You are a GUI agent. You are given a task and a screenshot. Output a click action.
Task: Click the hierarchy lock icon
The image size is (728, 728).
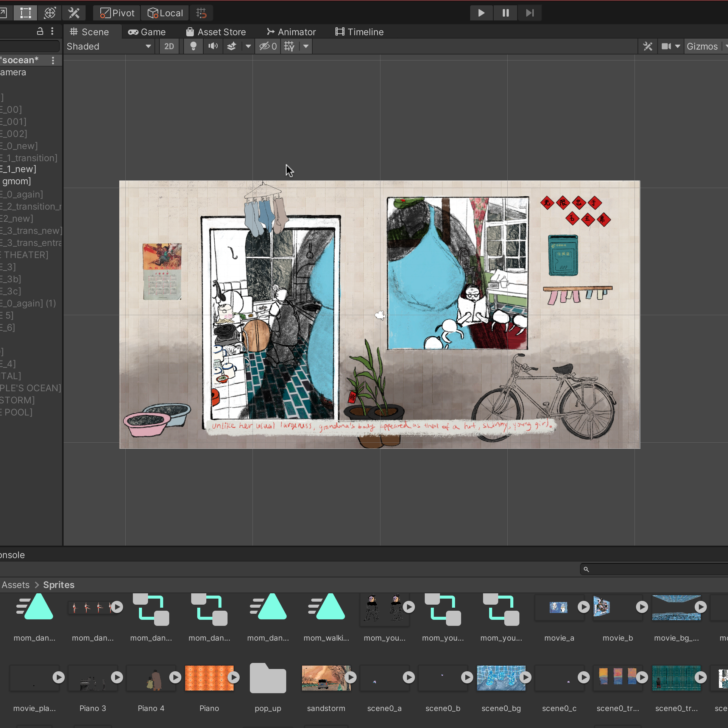coord(40,31)
